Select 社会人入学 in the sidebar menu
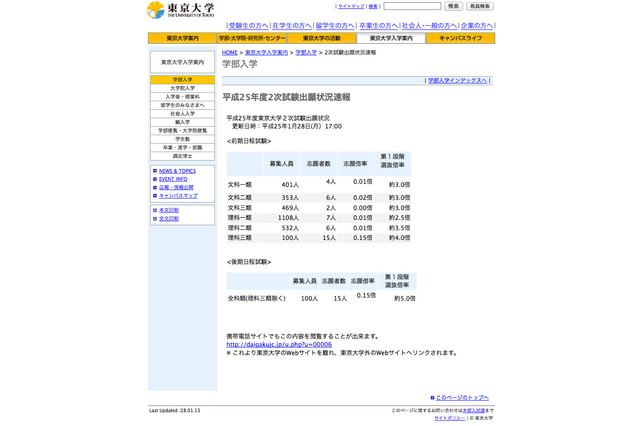 [x=182, y=113]
